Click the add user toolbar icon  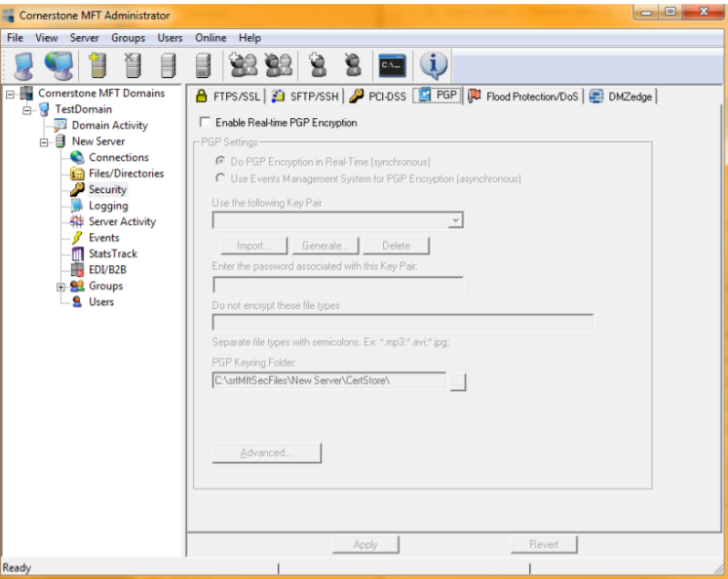[x=318, y=65]
